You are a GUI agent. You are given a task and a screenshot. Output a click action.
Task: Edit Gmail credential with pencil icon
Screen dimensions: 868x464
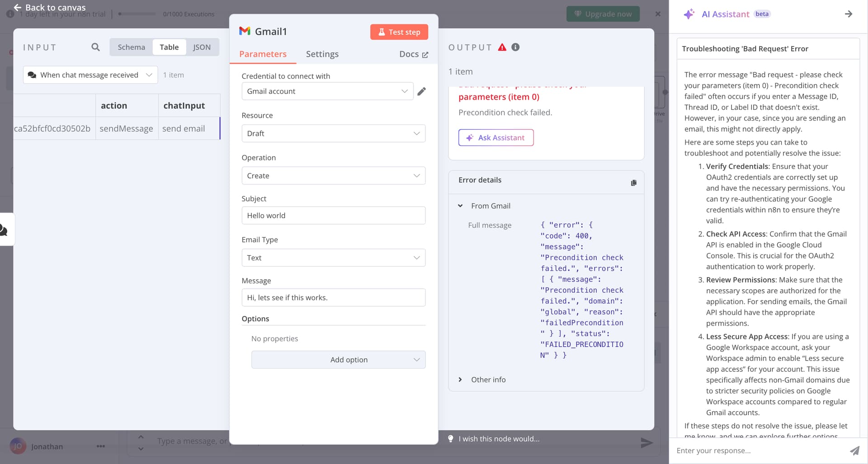421,91
